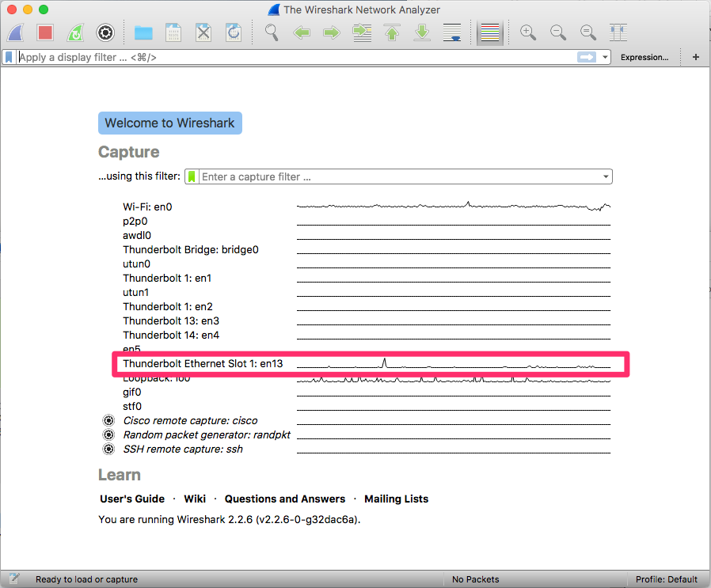Open the Mailing Lists link
711x588 pixels.
click(397, 499)
